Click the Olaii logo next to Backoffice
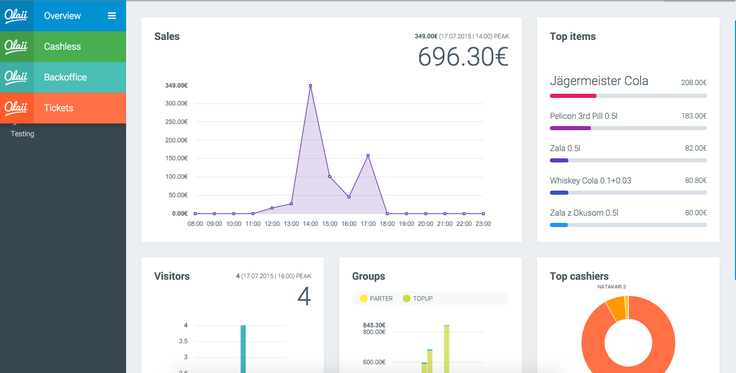Image resolution: width=736 pixels, height=373 pixels. click(x=16, y=77)
